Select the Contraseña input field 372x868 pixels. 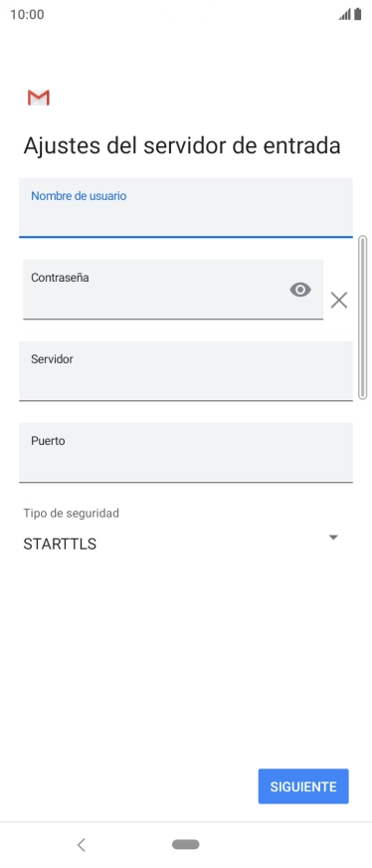[173, 290]
